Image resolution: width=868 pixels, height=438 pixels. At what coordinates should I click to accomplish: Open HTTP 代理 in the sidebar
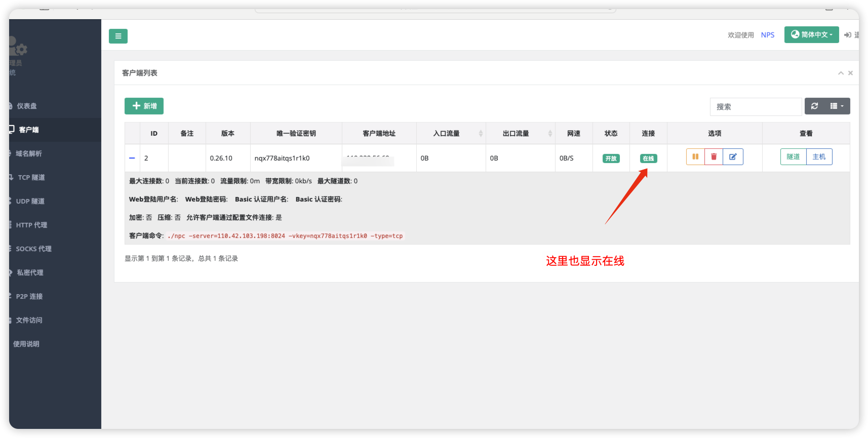click(x=55, y=225)
